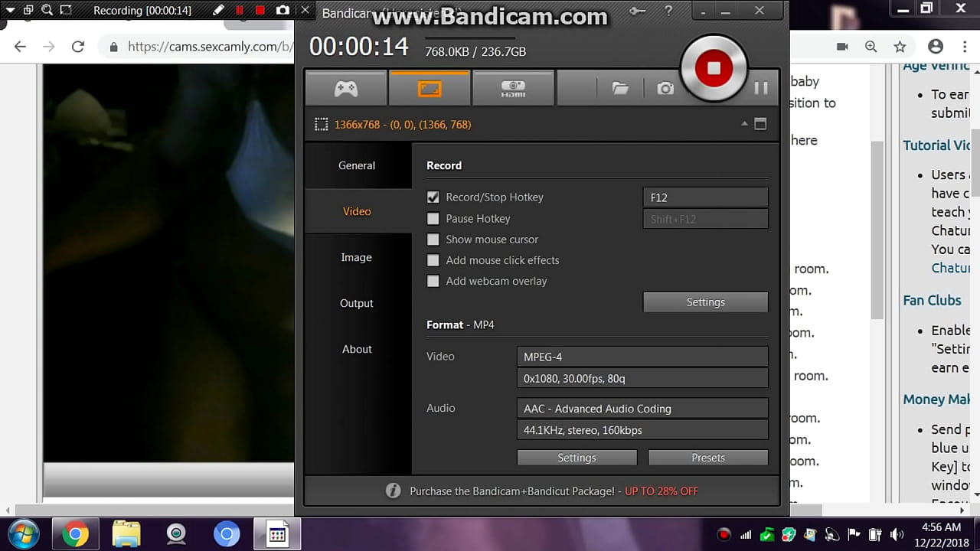Click the Settings button under Record options
980x551 pixels.
pyautogui.click(x=705, y=302)
